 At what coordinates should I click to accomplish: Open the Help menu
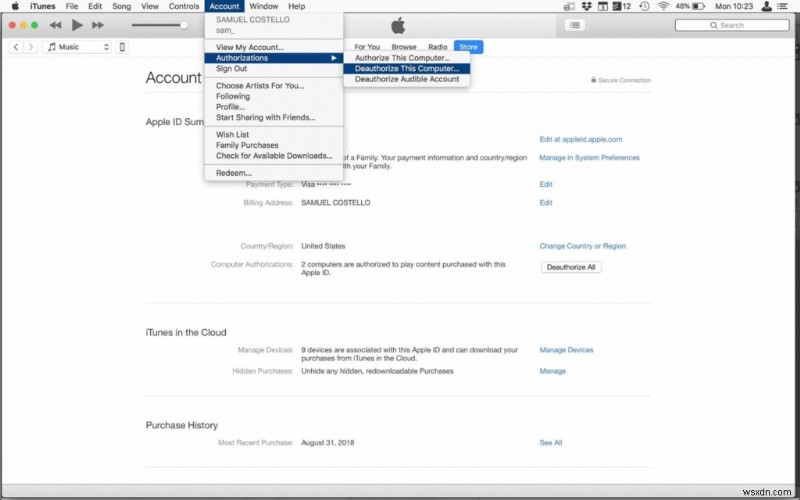tap(296, 6)
